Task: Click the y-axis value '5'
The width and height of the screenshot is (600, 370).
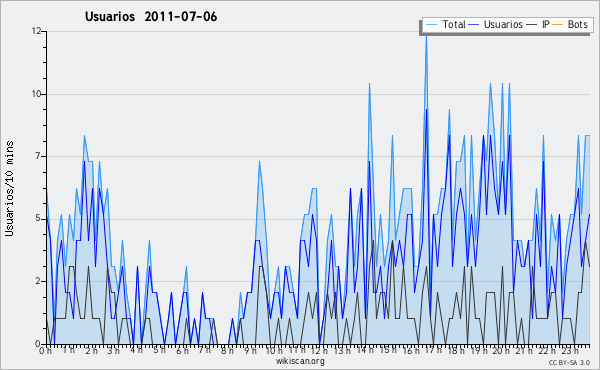Action: (x=38, y=218)
